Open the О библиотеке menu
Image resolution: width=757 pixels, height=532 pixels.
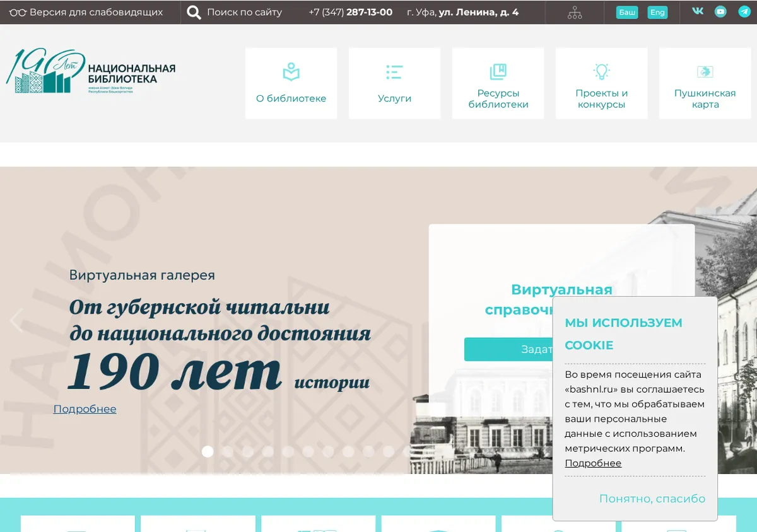291,83
